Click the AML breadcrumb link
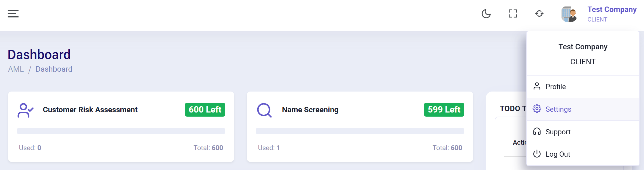 coord(16,69)
